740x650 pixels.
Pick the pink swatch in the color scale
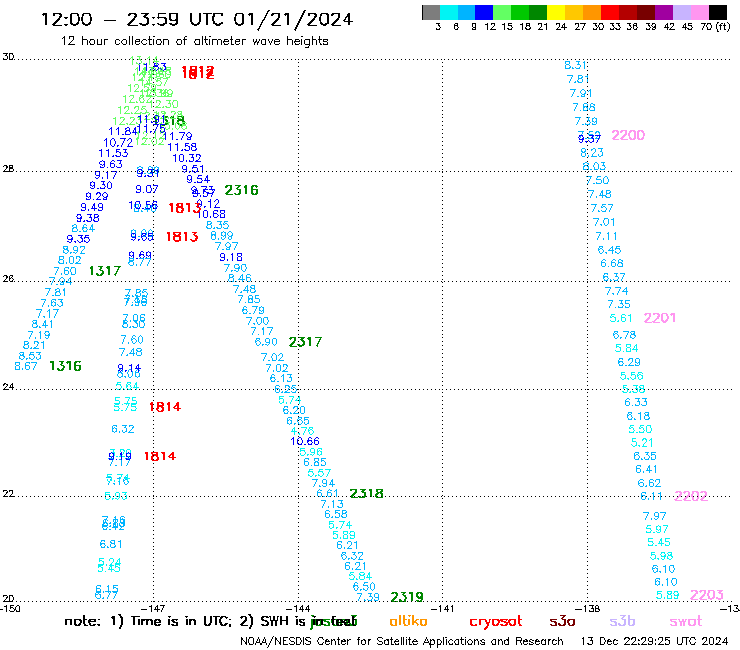(700, 12)
